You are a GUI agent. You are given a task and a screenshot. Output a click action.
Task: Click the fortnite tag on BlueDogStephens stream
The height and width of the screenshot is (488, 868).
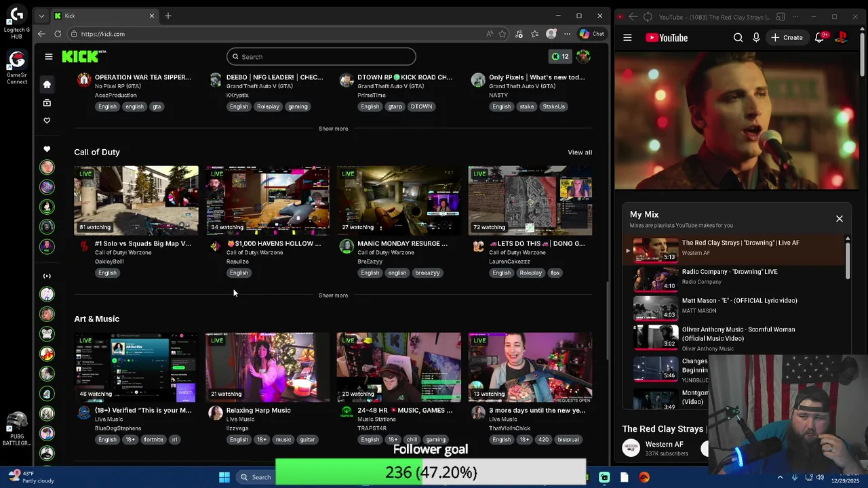tap(153, 440)
